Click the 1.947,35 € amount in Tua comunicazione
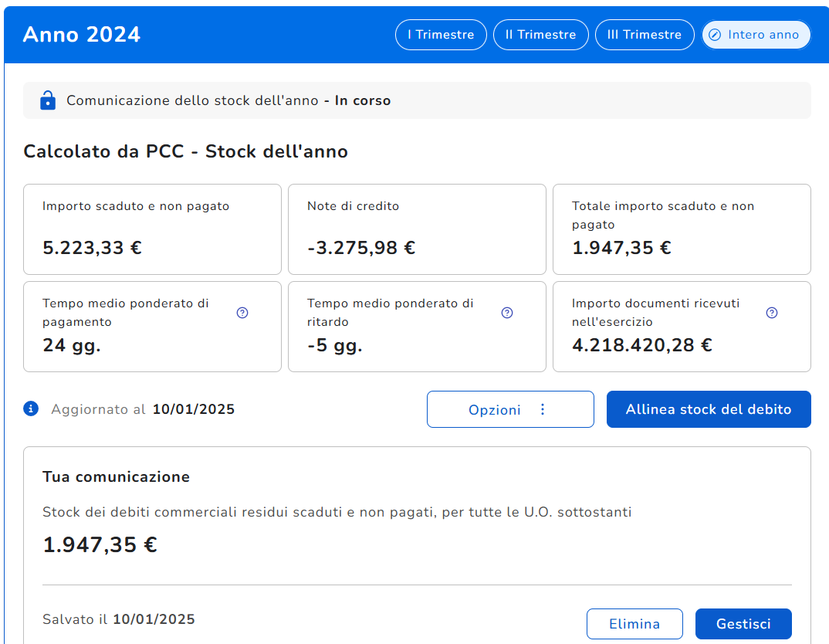 pos(100,545)
